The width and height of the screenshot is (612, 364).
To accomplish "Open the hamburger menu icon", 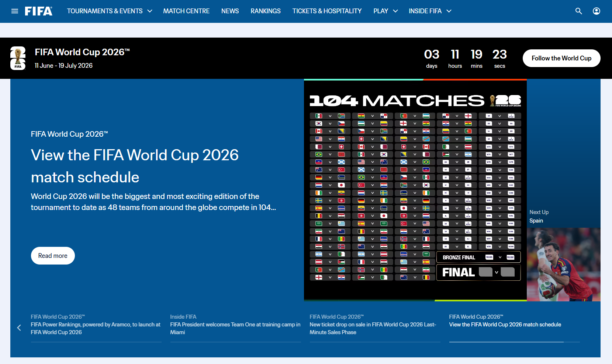I will [x=15, y=11].
